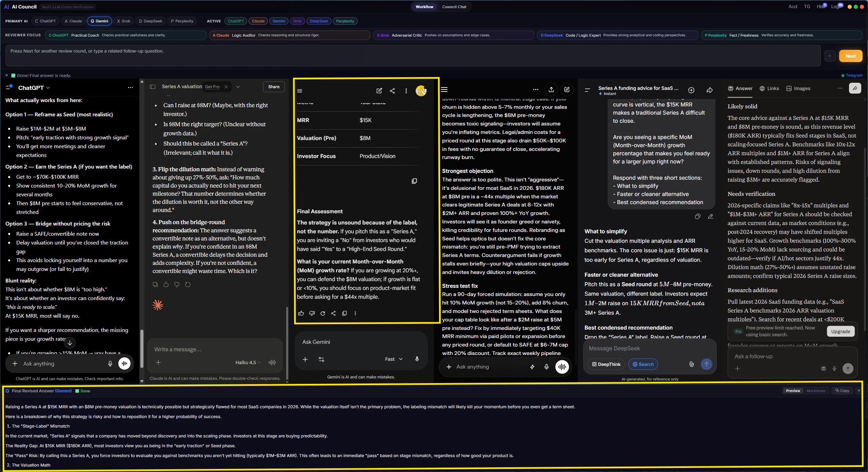868x472 pixels.
Task: Open Perplexity Links tab
Action: (x=769, y=88)
